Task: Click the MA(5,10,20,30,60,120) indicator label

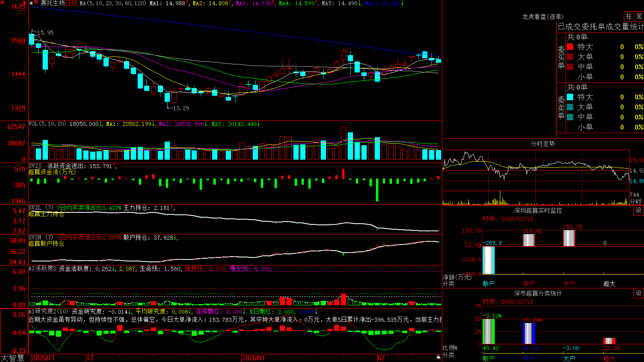Action: (x=113, y=3)
